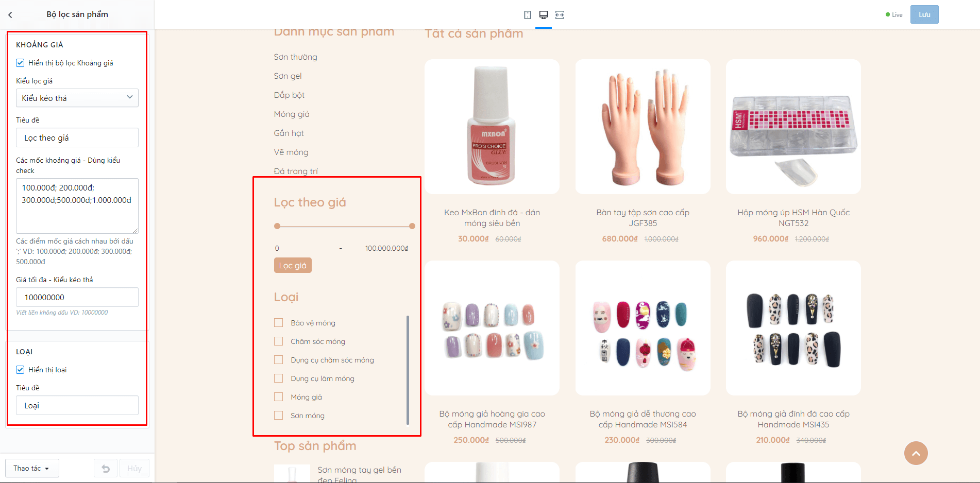Switch to desktop preview icon
Image resolution: width=980 pixels, height=483 pixels.
544,15
